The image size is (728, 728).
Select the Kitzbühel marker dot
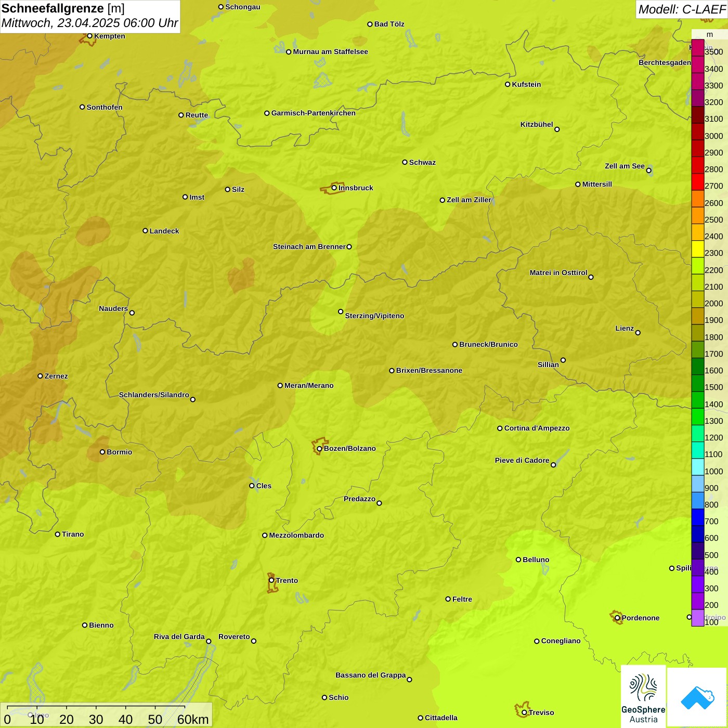[557, 129]
